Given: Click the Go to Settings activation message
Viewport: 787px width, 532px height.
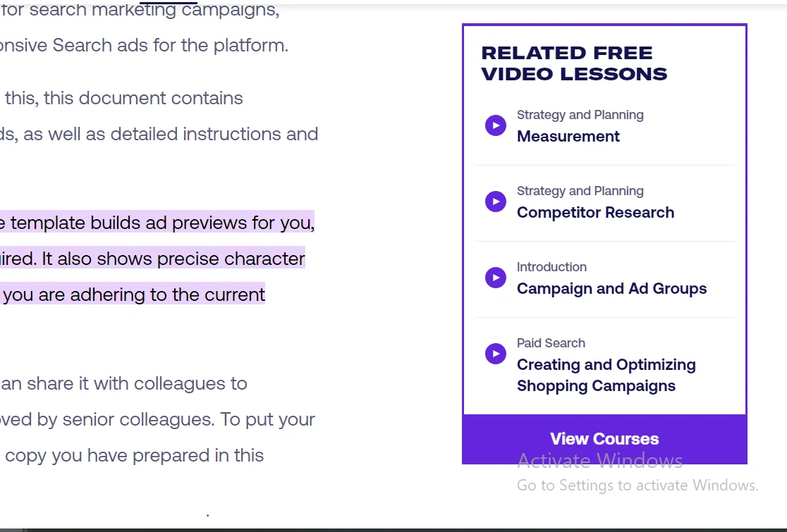Looking at the screenshot, I should pos(637,485).
